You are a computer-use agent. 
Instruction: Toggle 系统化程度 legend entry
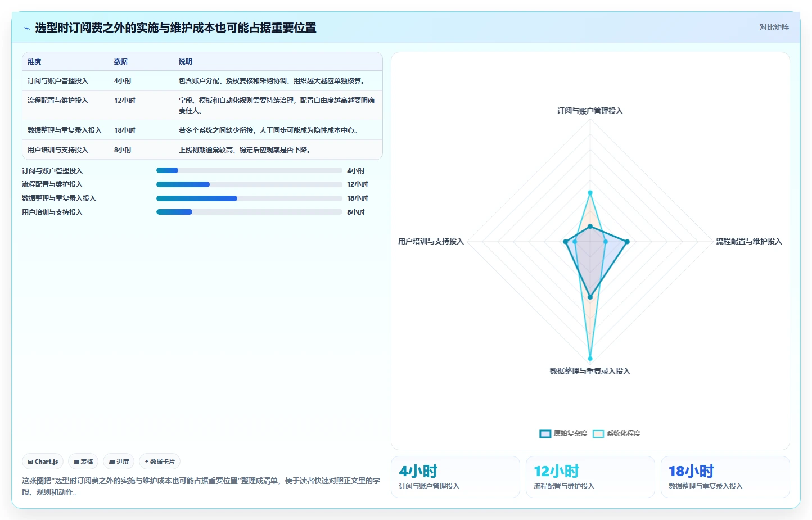pos(616,433)
